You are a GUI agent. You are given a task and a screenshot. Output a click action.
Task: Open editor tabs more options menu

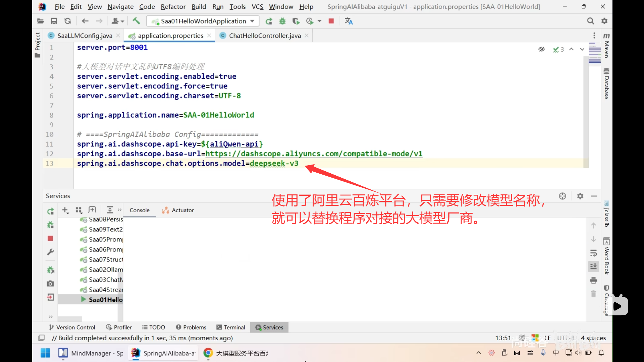click(x=594, y=36)
